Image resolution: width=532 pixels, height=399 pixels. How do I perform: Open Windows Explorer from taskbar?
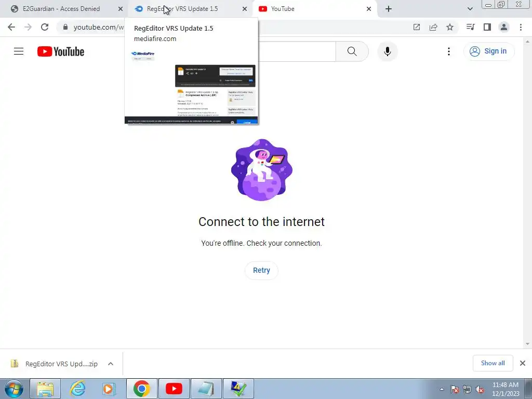tap(45, 389)
